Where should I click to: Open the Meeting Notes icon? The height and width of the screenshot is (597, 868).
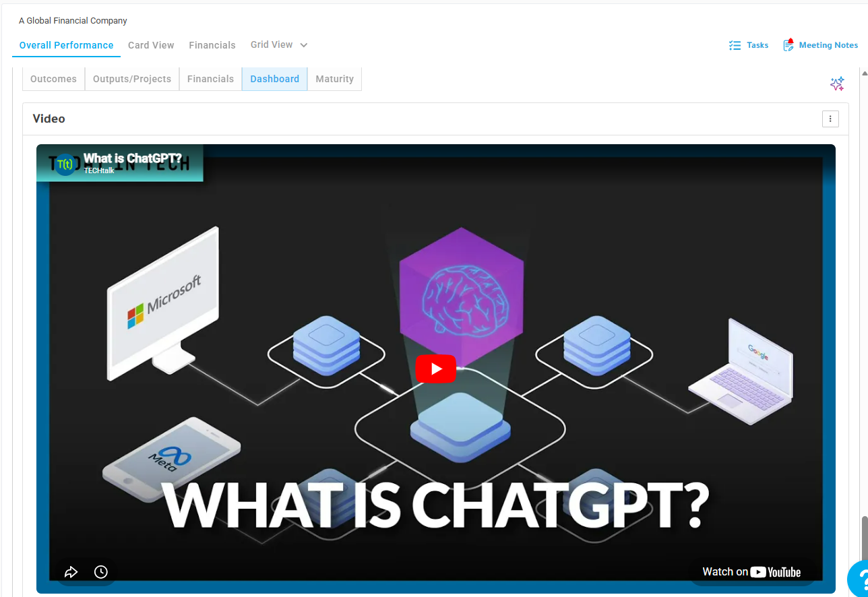788,45
